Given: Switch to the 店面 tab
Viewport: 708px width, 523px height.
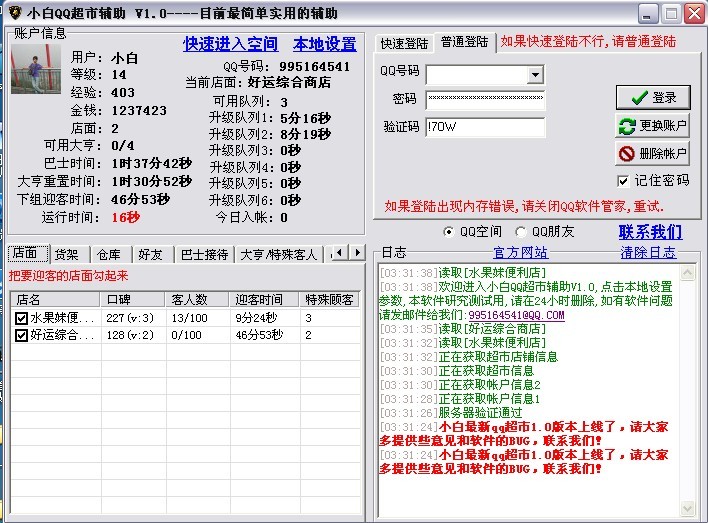Looking at the screenshot, I should (x=28, y=253).
